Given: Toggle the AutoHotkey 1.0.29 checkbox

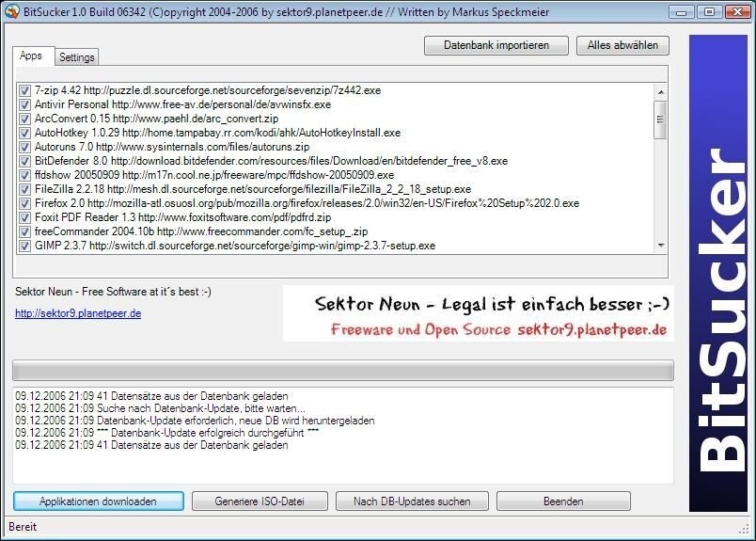Looking at the screenshot, I should point(24,133).
